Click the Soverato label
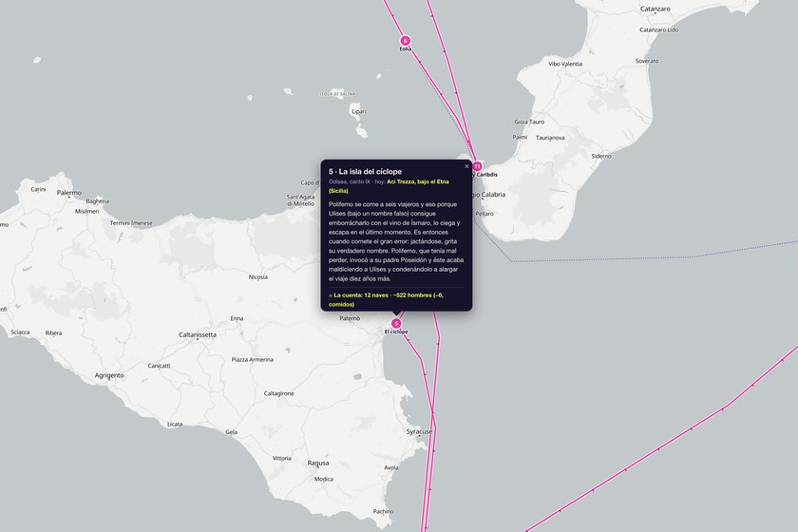The width and height of the screenshot is (798, 532). click(647, 61)
